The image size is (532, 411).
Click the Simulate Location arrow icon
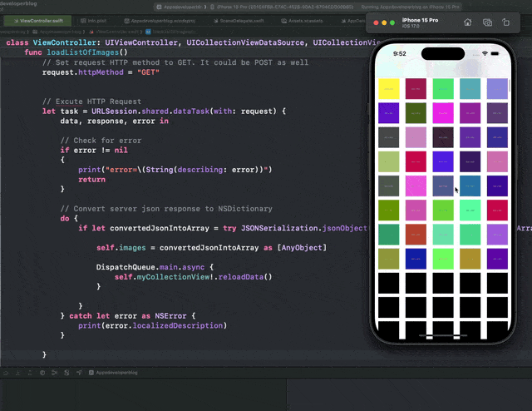(x=79, y=373)
